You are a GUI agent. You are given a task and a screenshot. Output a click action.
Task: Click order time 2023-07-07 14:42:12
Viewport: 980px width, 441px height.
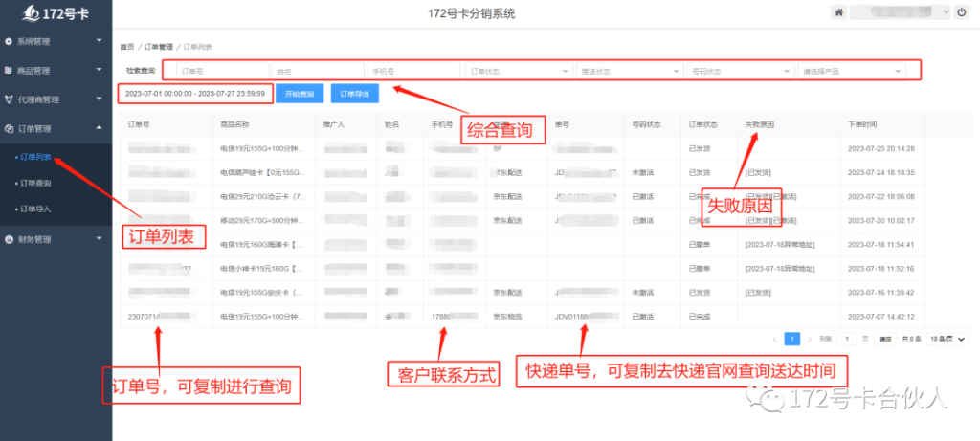pos(881,317)
